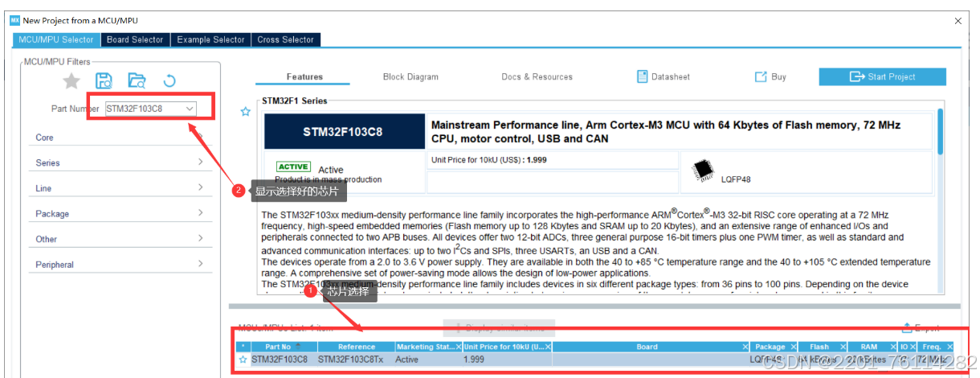
Task: Click the Buy button
Action: (770, 77)
